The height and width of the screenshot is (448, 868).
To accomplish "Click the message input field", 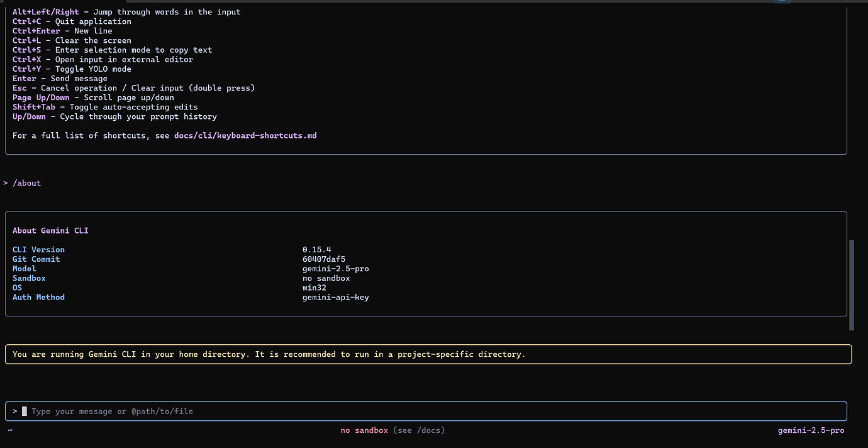I will tap(426, 411).
